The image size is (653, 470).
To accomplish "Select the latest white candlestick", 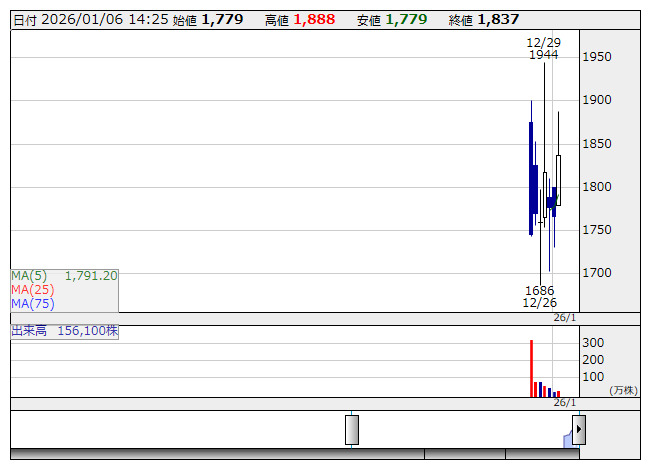I will coord(558,180).
